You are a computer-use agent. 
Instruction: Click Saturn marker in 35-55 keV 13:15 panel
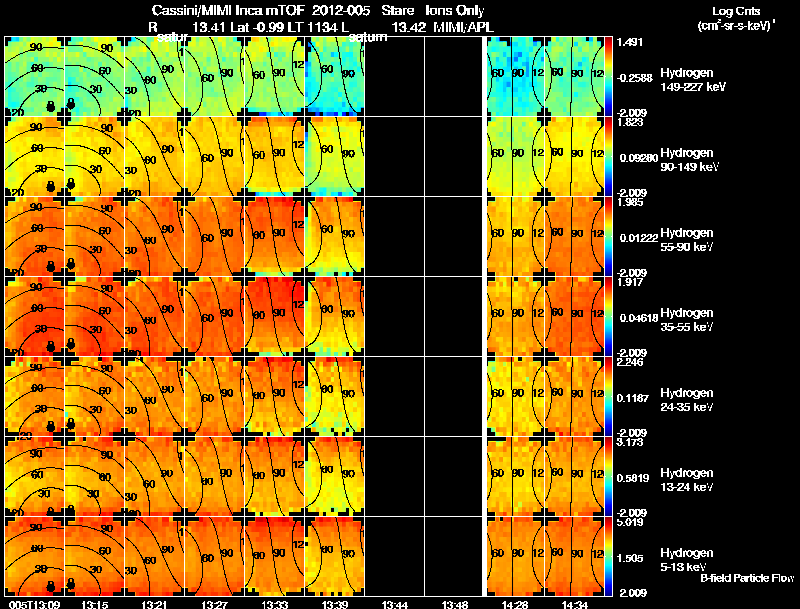coord(70,344)
